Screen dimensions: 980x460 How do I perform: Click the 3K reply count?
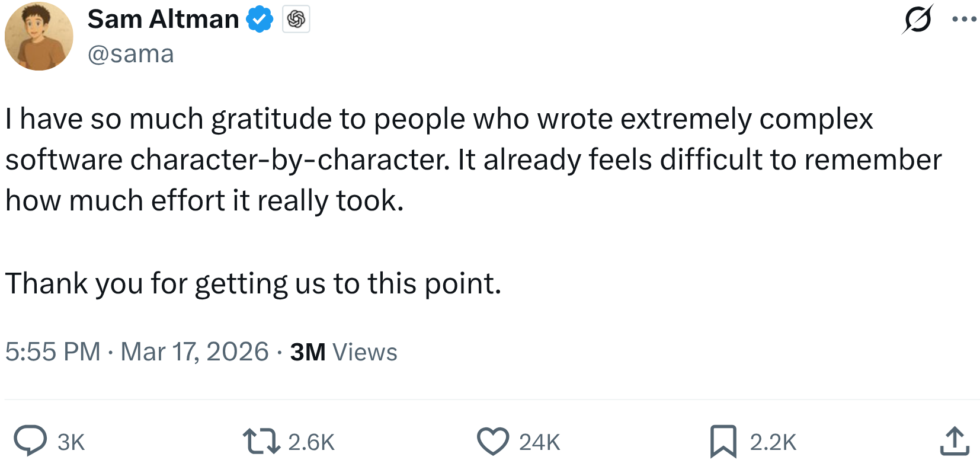tap(71, 442)
